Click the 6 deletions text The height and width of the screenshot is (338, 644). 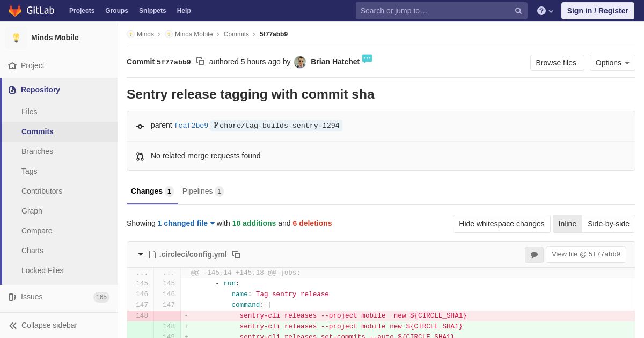(312, 223)
